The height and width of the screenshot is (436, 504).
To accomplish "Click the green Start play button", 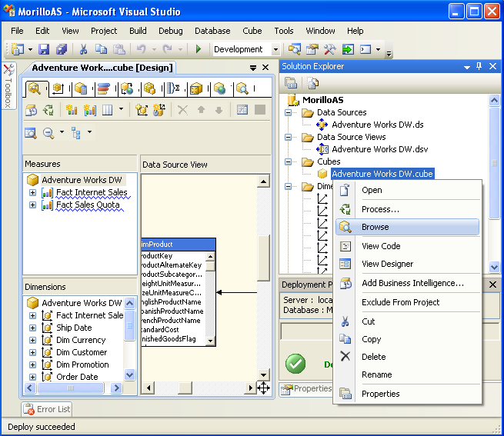I will pyautogui.click(x=199, y=49).
